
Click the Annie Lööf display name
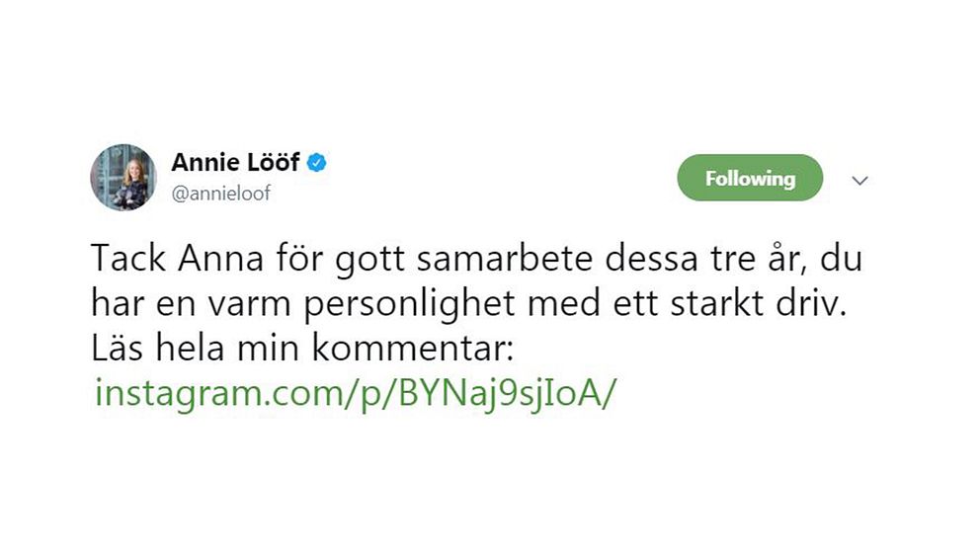click(x=236, y=162)
